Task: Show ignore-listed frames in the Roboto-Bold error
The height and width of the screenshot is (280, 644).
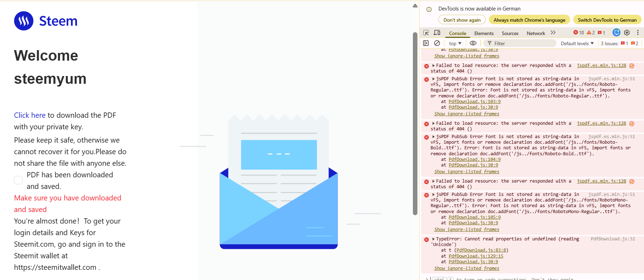Action: point(467,172)
